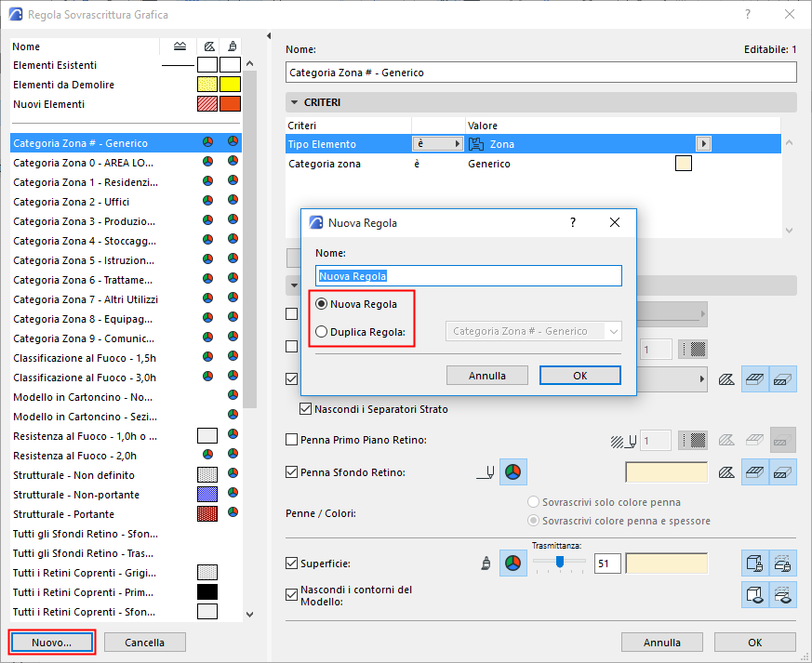This screenshot has width=812, height=663.
Task: Click the cut surface icon in Superficie row
Action: [782, 564]
